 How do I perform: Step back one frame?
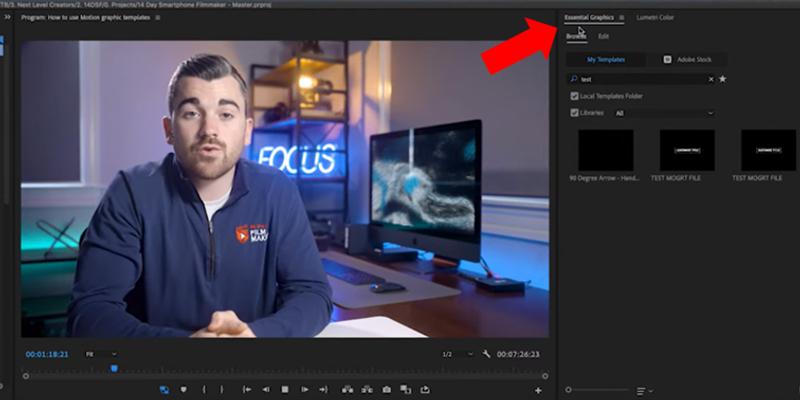[x=266, y=390]
